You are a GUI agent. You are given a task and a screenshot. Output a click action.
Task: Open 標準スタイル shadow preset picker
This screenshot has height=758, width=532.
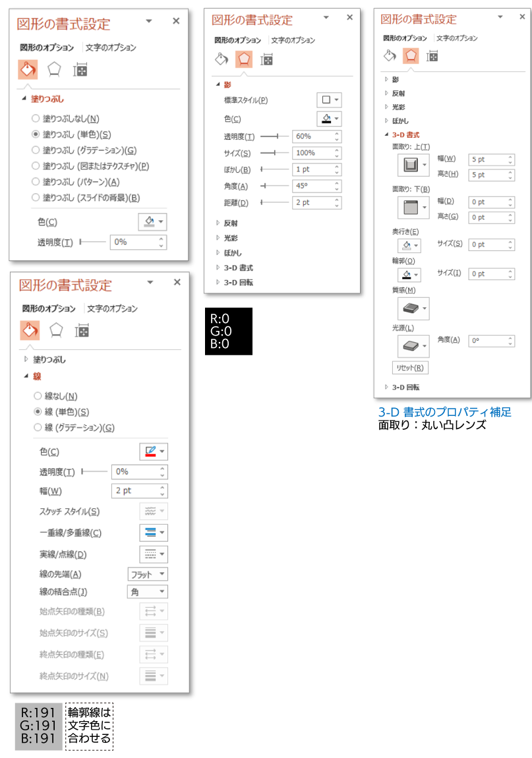(x=330, y=100)
